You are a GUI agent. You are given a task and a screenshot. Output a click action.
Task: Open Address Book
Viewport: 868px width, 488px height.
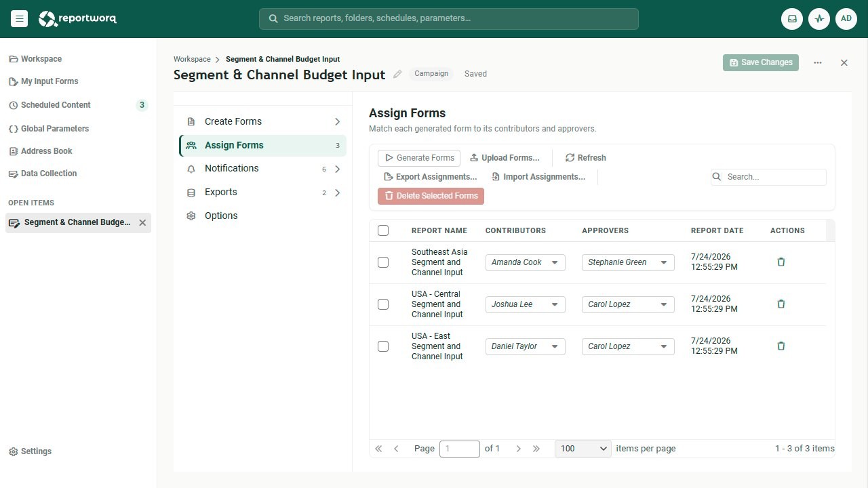[x=41, y=151]
